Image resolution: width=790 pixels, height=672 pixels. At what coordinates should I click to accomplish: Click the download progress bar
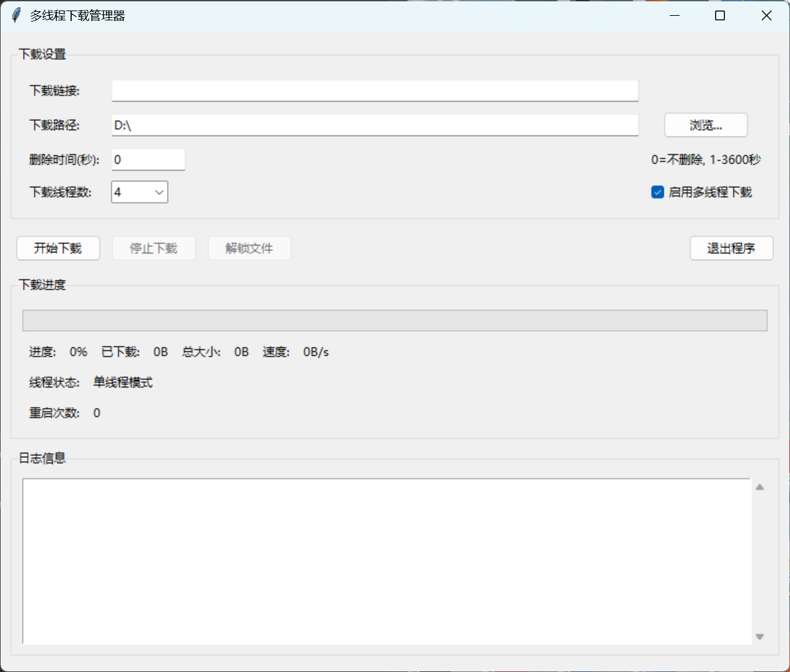(395, 321)
